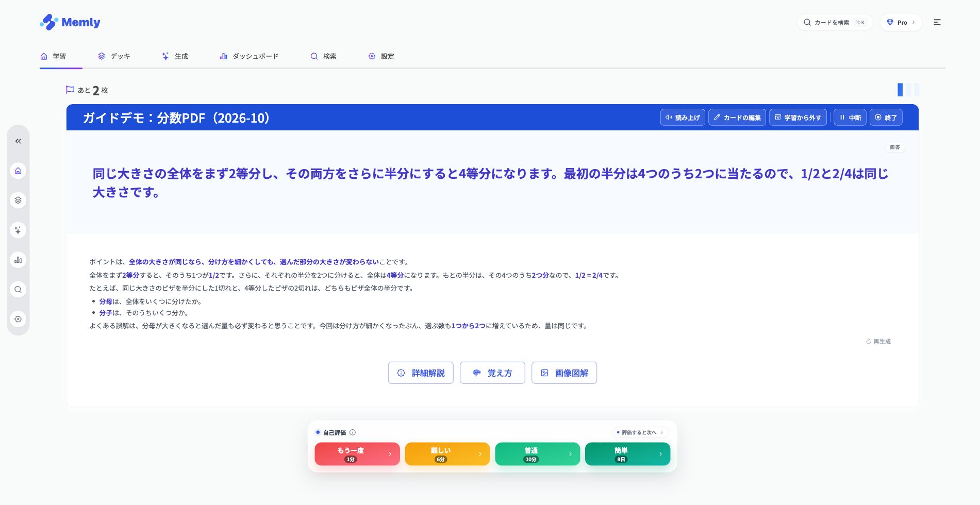Open the 画像図解 image illustration button
The height and width of the screenshot is (505, 980).
(564, 373)
